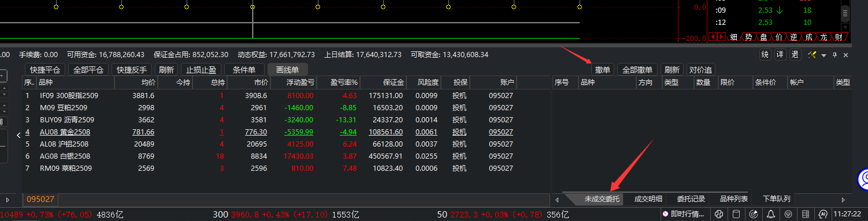Screen dimensions: 868x221
Task: Click the radar target icon in status bar
Action: coord(754,214)
